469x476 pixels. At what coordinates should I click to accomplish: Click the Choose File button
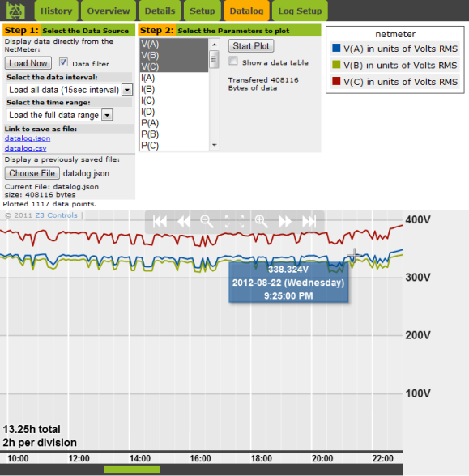tap(32, 173)
